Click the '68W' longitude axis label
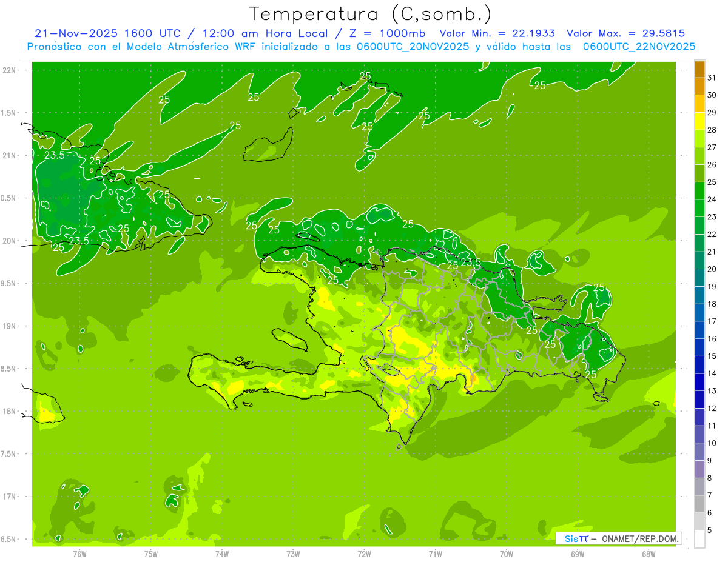728x562 pixels. tap(649, 554)
